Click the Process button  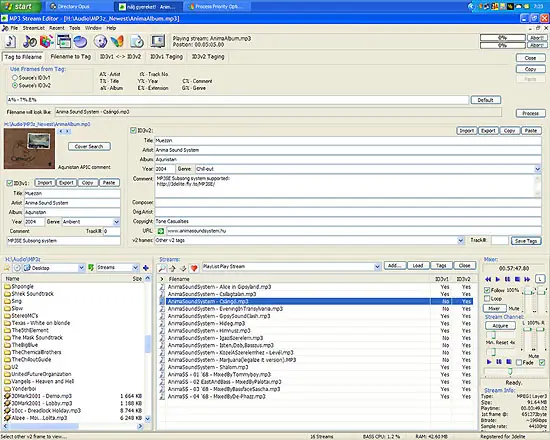531,113
